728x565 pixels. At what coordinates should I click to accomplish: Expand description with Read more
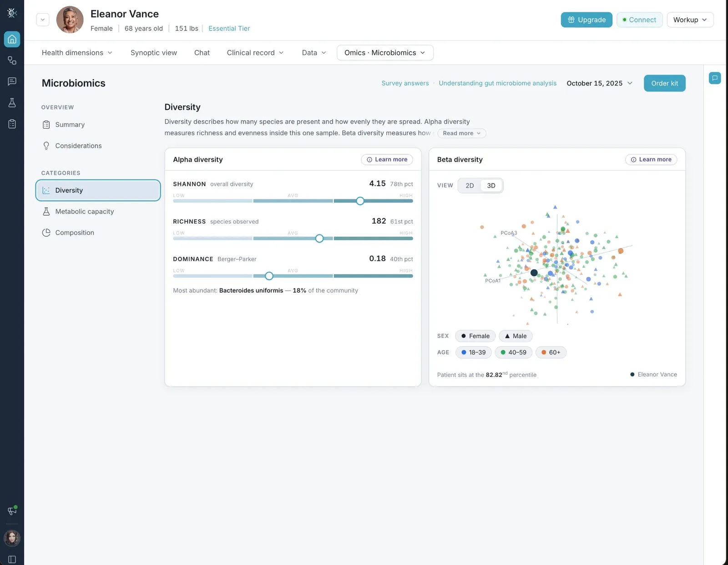coord(461,133)
